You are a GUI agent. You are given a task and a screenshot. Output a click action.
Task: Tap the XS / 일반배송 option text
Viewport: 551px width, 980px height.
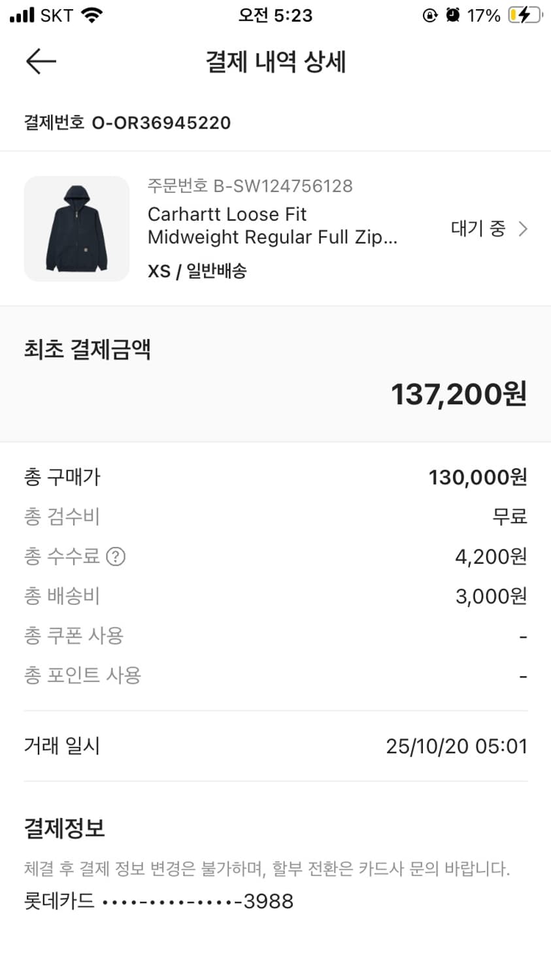(x=197, y=271)
